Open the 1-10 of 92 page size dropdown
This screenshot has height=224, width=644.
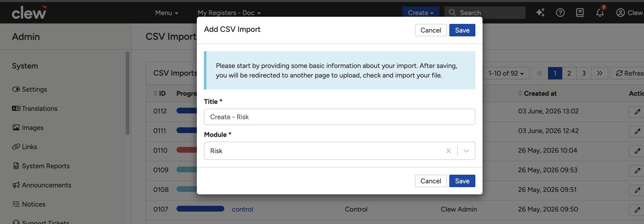point(506,73)
